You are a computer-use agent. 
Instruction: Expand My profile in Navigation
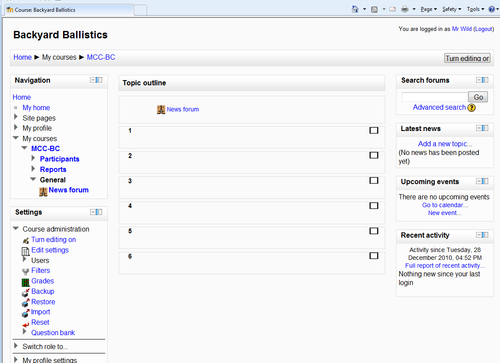16,127
